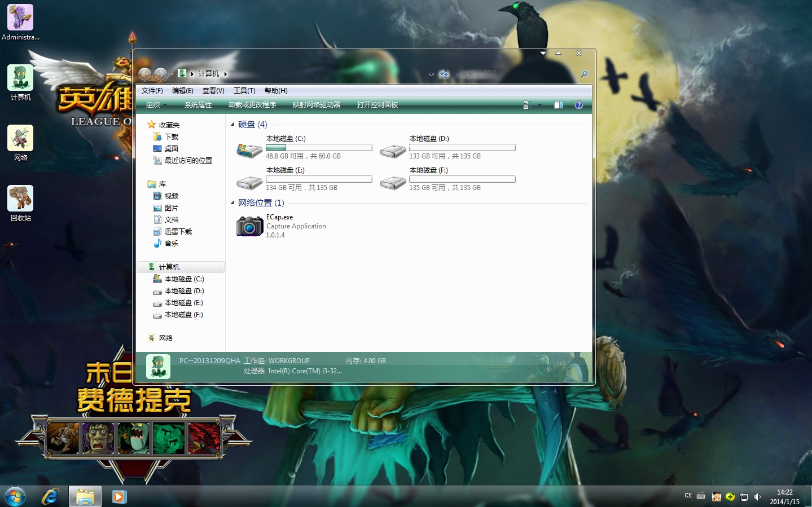Select 收藏夹 in navigation pane

pos(163,125)
